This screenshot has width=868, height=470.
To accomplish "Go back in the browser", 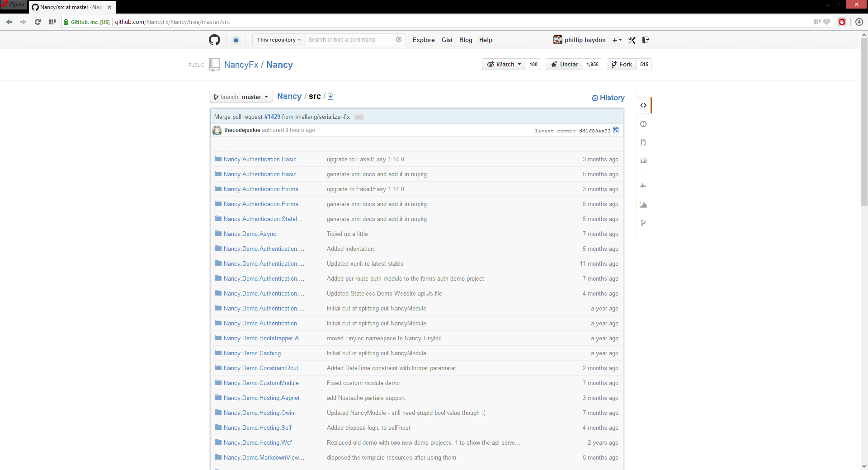I will pyautogui.click(x=9, y=22).
